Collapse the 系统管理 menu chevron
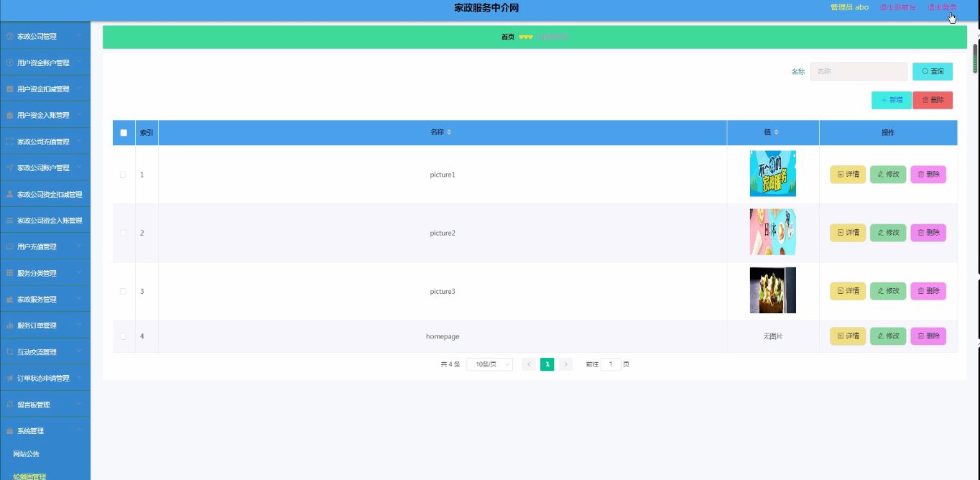Image resolution: width=980 pixels, height=480 pixels. (79, 430)
